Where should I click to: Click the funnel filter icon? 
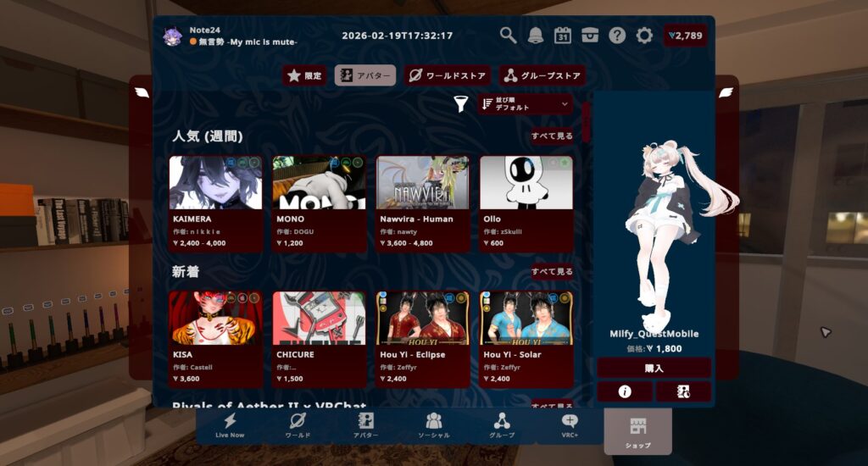pyautogui.click(x=460, y=104)
